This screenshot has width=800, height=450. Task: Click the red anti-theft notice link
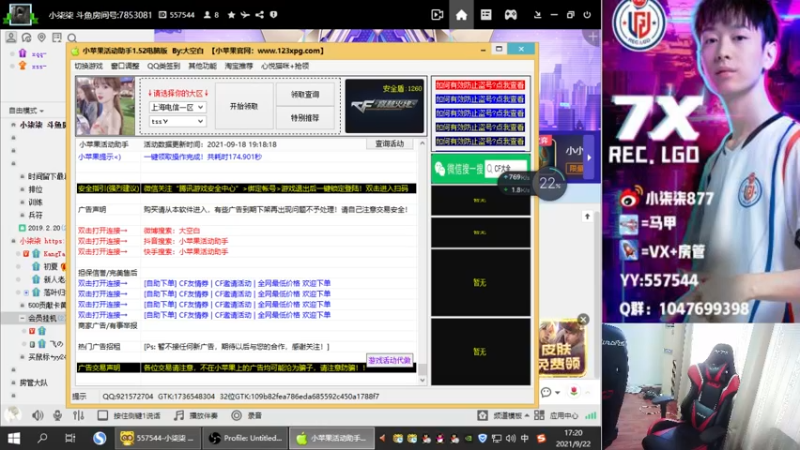[x=480, y=85]
